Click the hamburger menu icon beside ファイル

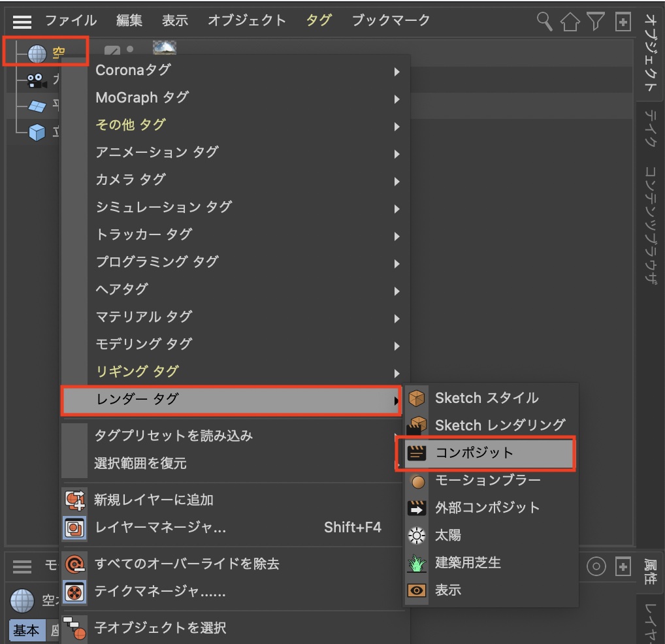[x=22, y=22]
